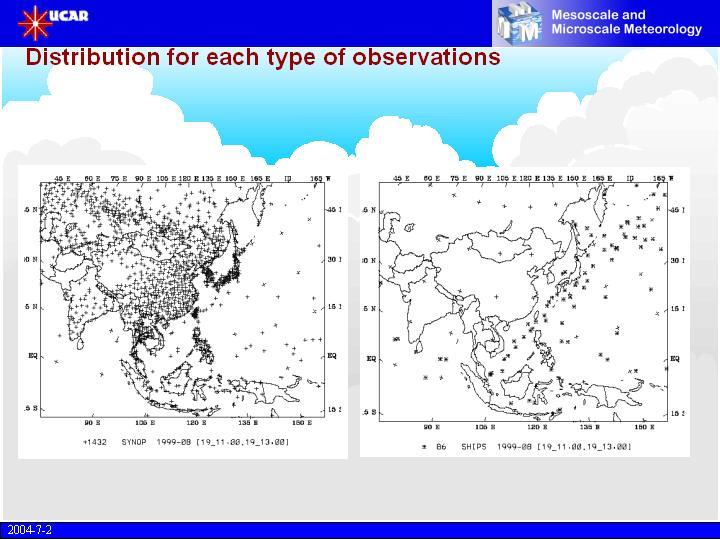Click the 86 count in SHIPS legend
Viewport: 720px width, 540px height.
[441, 446]
